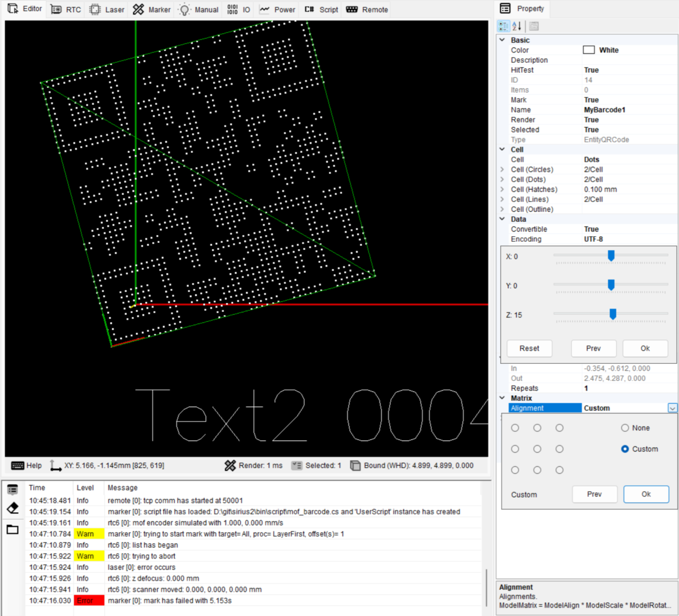
Task: Open the Alignment dropdown arrow
Action: click(x=672, y=408)
